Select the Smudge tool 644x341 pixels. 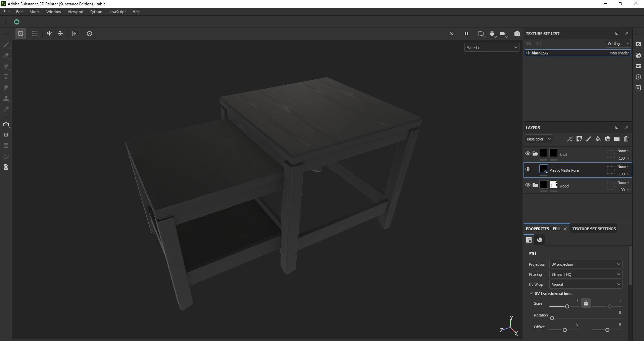tap(6, 88)
